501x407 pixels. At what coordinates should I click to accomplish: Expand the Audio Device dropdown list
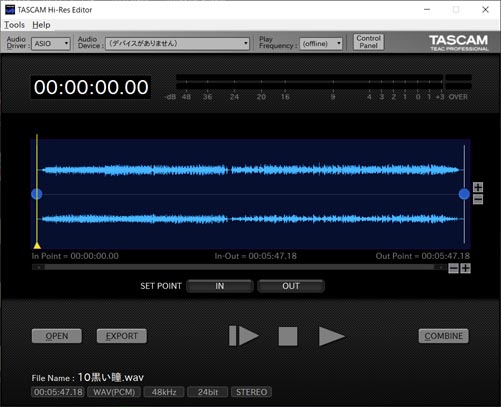[x=177, y=44]
